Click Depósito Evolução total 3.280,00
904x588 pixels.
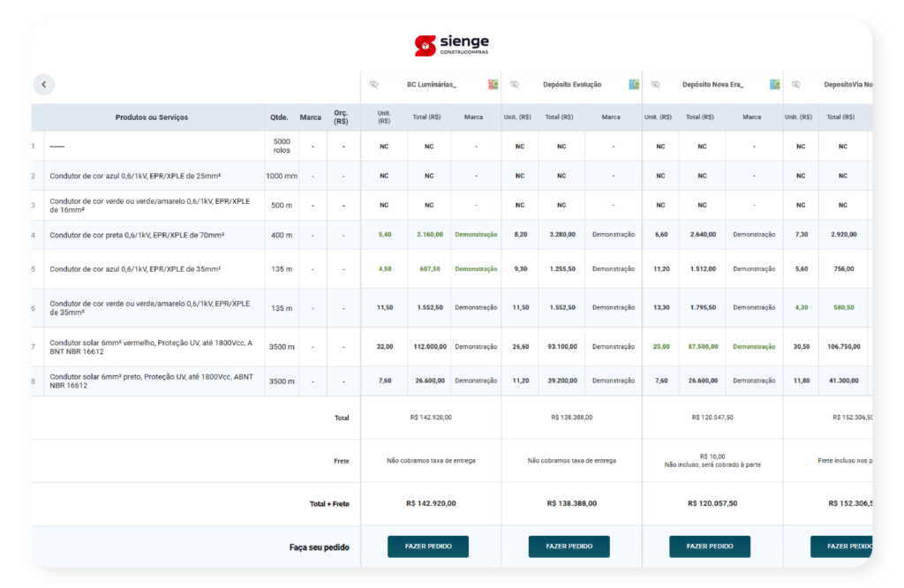point(562,235)
